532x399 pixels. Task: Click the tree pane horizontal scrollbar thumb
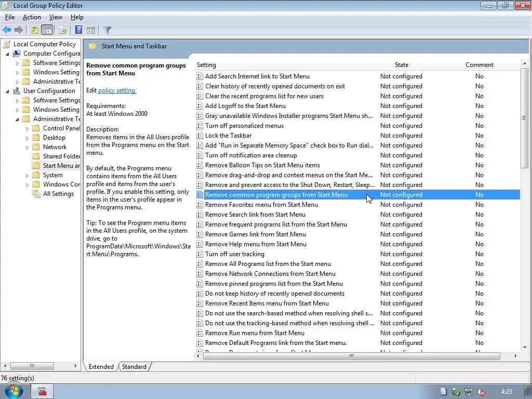click(32, 366)
